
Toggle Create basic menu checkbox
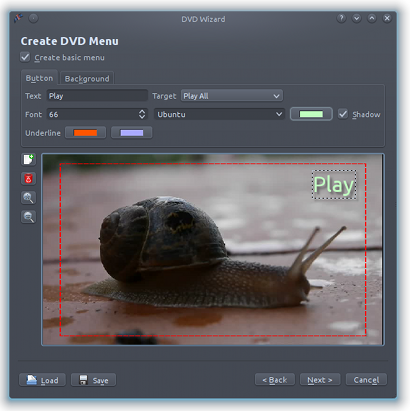(x=25, y=57)
